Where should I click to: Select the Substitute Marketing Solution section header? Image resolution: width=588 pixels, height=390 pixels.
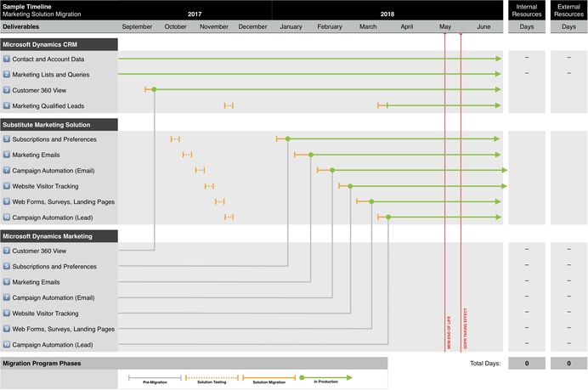59,125
